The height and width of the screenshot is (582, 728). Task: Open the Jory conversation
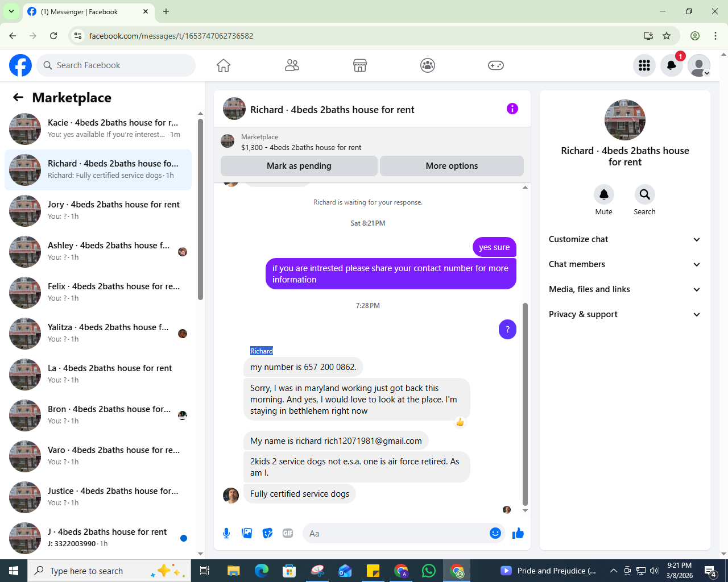pyautogui.click(x=98, y=211)
